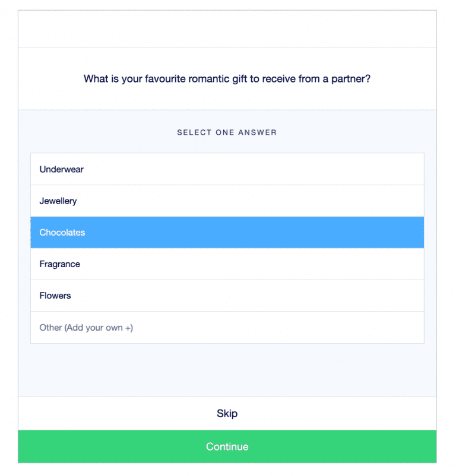Tap the first answer row, Underwear
This screenshot has width=456, height=476.
(x=227, y=169)
